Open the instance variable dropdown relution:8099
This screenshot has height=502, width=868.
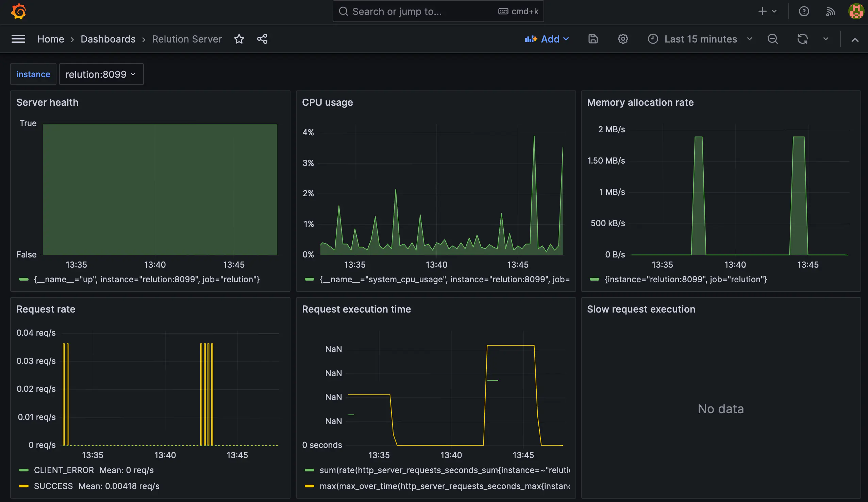click(101, 74)
